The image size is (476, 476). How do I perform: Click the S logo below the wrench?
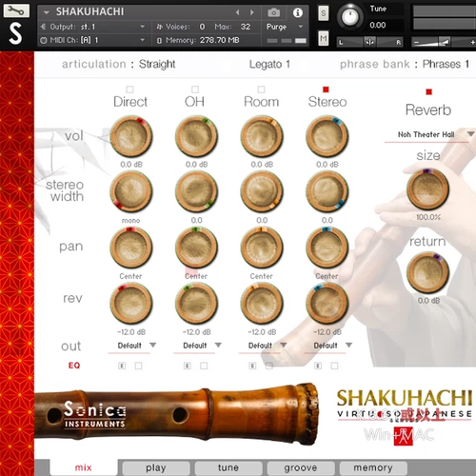(x=15, y=33)
